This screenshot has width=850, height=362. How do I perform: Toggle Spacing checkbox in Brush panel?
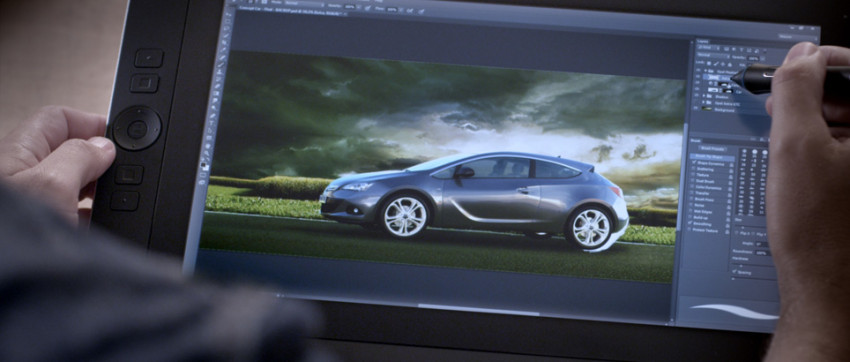coord(735,272)
